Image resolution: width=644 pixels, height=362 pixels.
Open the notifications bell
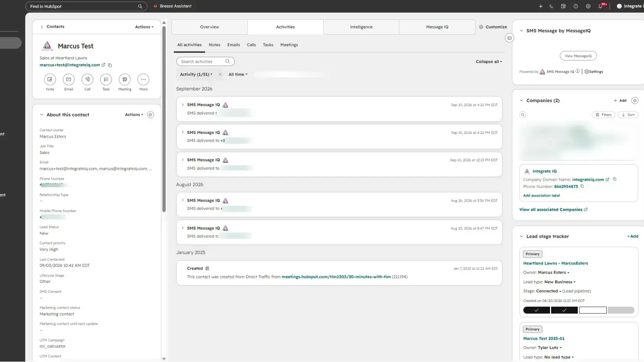tap(600, 6)
